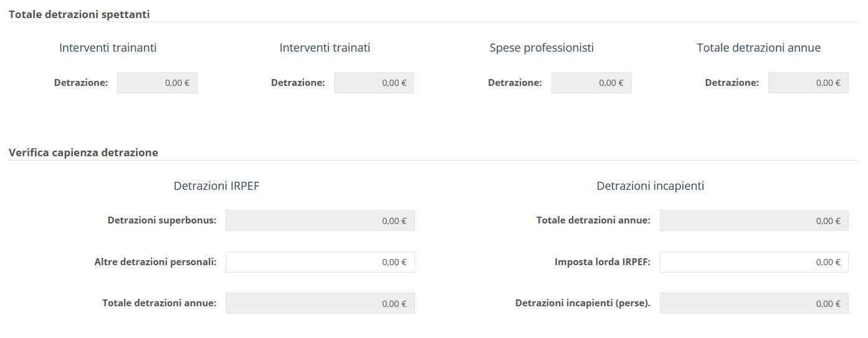Click the Verifica capienza detrazione section header
Screen dimensions: 868x338
[x=83, y=152]
